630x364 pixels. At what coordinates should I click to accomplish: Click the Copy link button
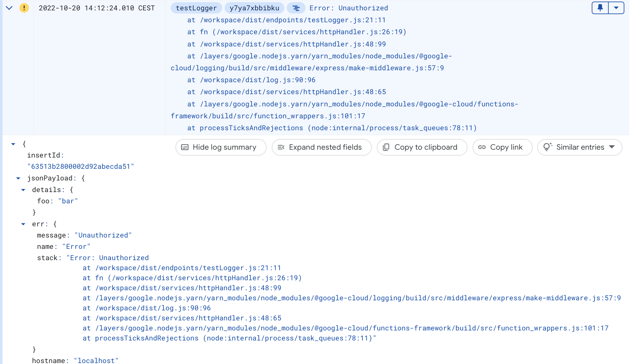coord(500,147)
